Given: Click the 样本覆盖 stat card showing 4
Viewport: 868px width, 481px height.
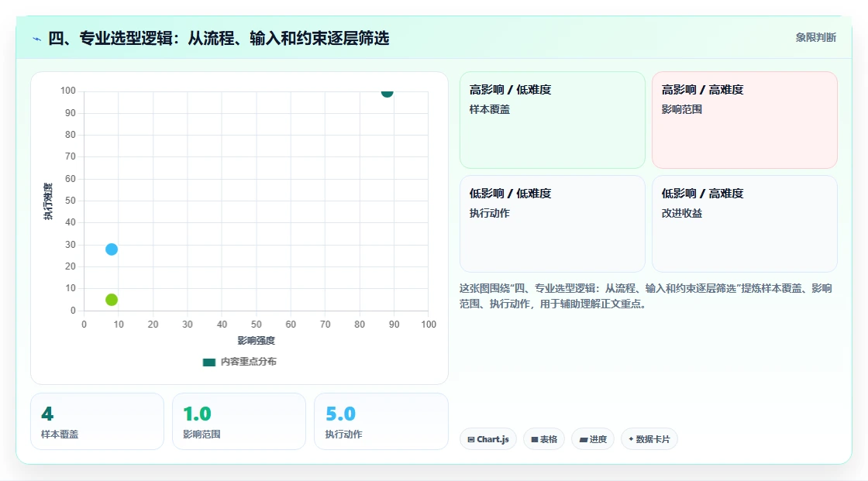Looking at the screenshot, I should [x=98, y=421].
